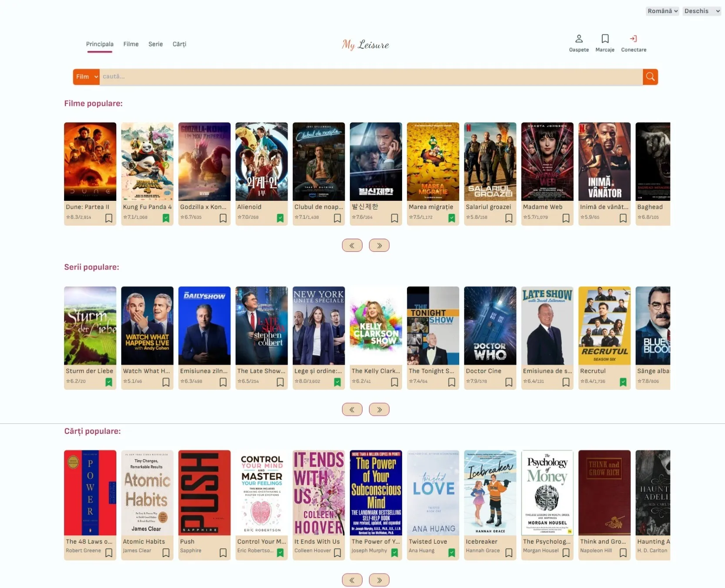Viewport: 725px width, 588px height.
Task: Toggle the bookmark on Recrutul series
Action: [x=623, y=382]
